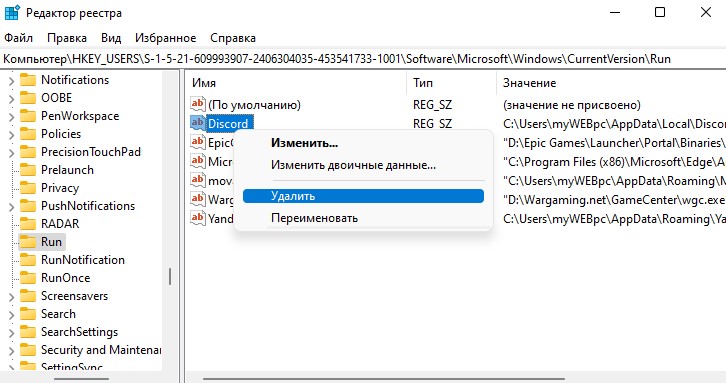Click the string icon of Epic value
The width and height of the screenshot is (726, 383).
coord(198,142)
